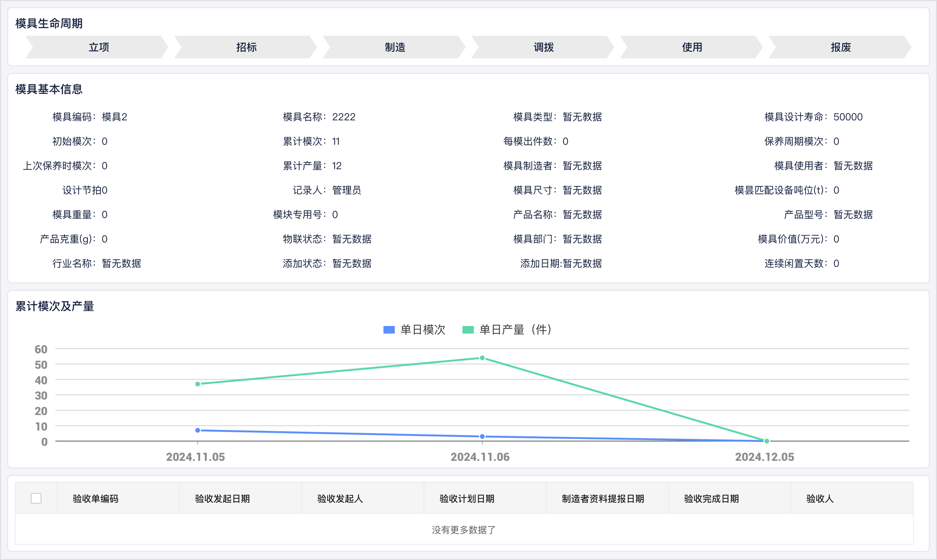The height and width of the screenshot is (560, 937).
Task: Toggle 单日模次 blue legend swatch
Action: coord(389,330)
